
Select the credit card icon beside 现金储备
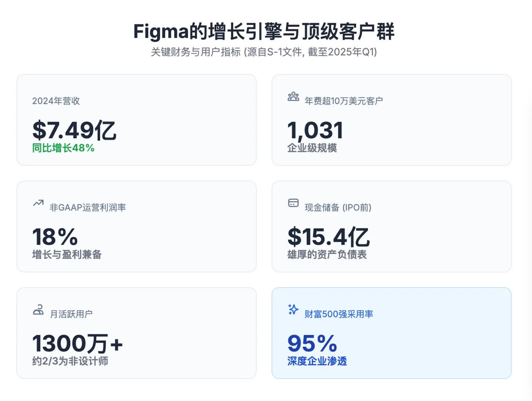point(293,203)
